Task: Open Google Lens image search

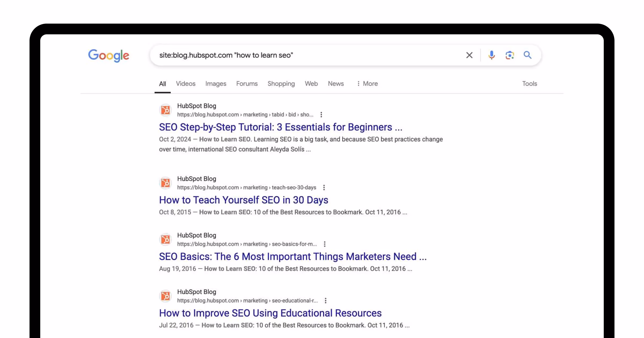Action: coord(509,55)
